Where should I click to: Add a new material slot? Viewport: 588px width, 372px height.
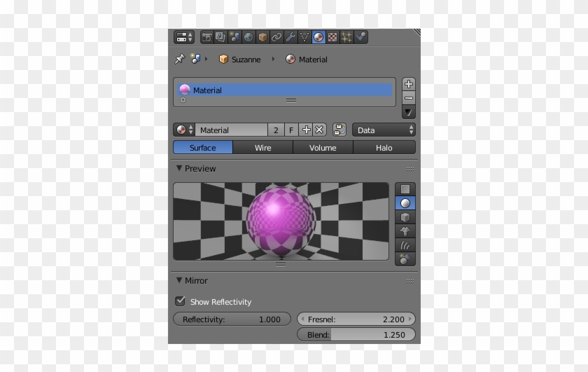tap(409, 84)
